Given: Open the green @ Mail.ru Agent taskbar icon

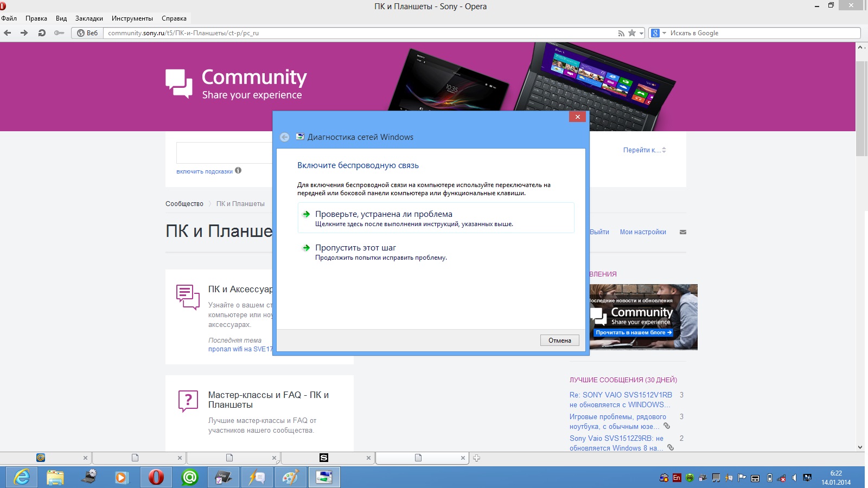Looking at the screenshot, I should click(190, 477).
